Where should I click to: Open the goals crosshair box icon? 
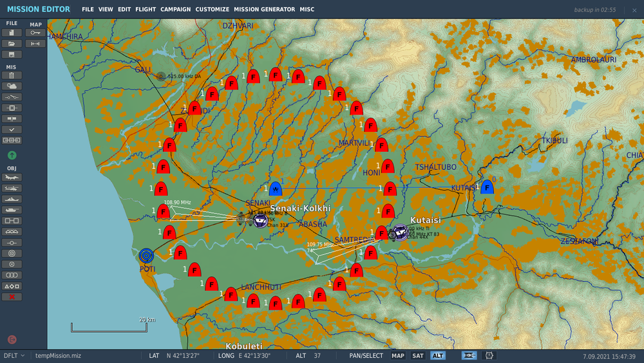(x=12, y=108)
